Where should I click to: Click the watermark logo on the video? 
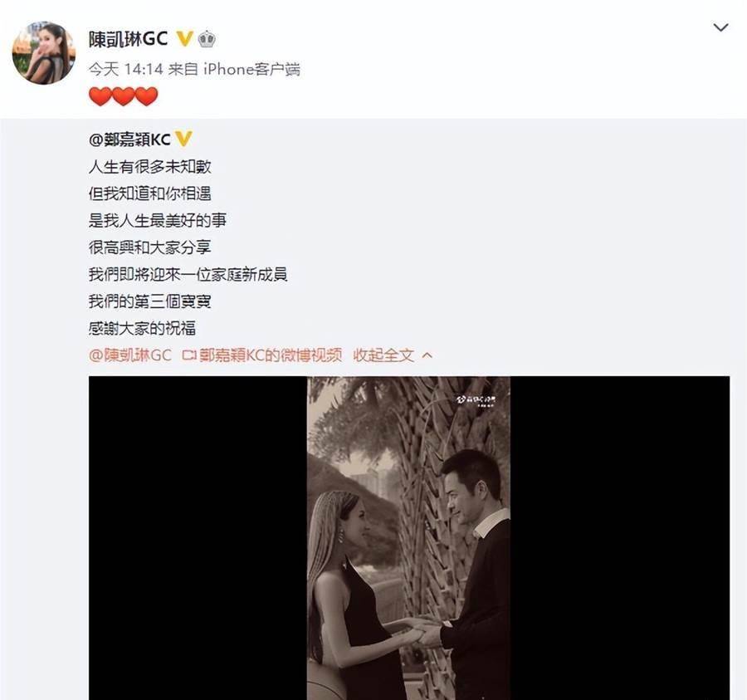pyautogui.click(x=476, y=400)
